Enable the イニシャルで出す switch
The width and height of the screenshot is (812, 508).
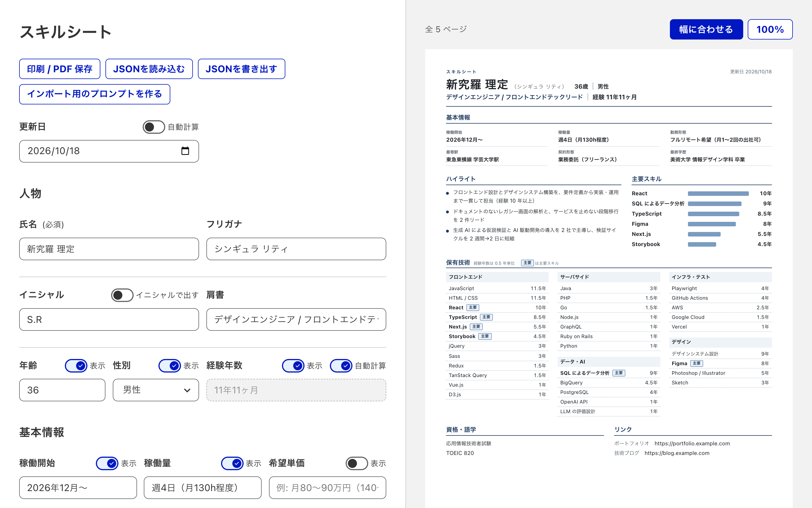tap(122, 295)
